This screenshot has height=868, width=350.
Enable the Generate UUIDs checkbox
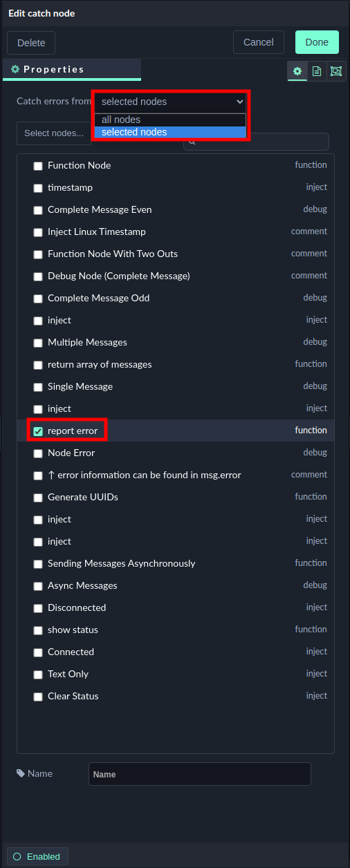point(38,498)
